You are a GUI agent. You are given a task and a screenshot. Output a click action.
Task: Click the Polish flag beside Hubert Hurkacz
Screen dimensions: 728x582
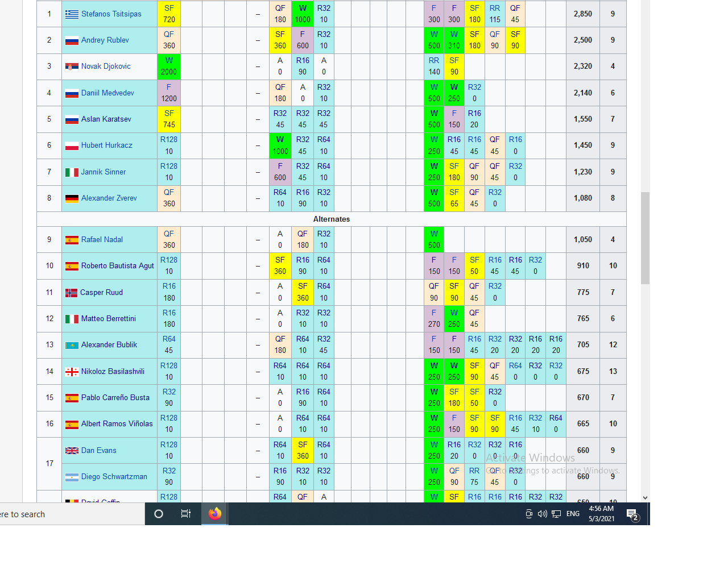72,145
